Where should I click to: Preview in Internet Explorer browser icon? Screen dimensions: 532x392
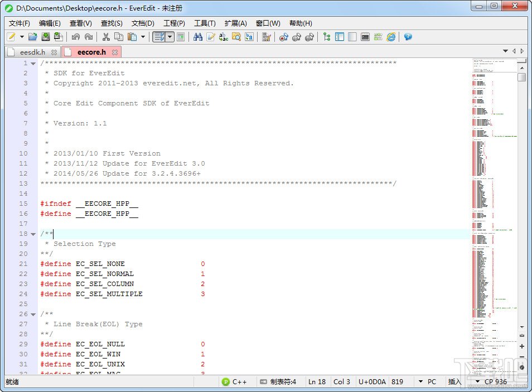[x=391, y=37]
